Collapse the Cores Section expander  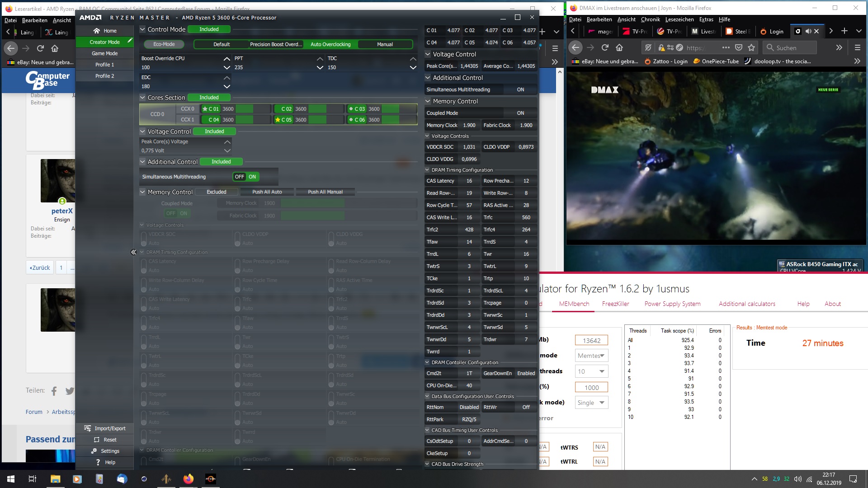[143, 98]
